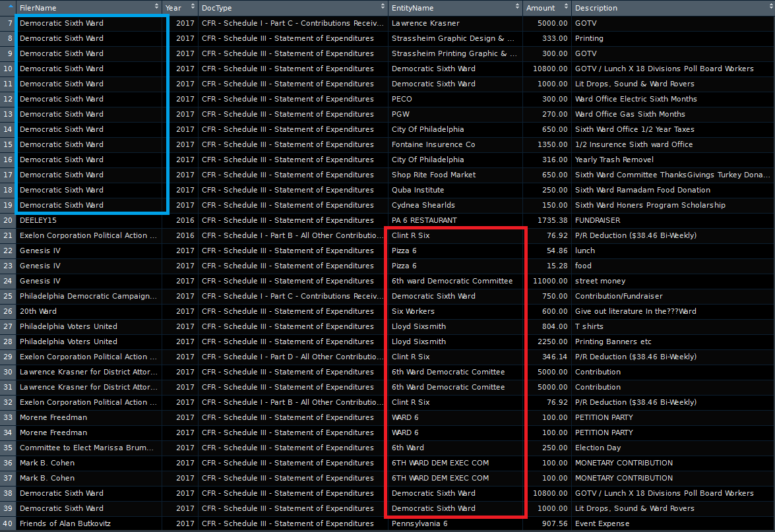The width and height of the screenshot is (775, 532).
Task: Click the DocType column header label
Action: [x=217, y=8]
